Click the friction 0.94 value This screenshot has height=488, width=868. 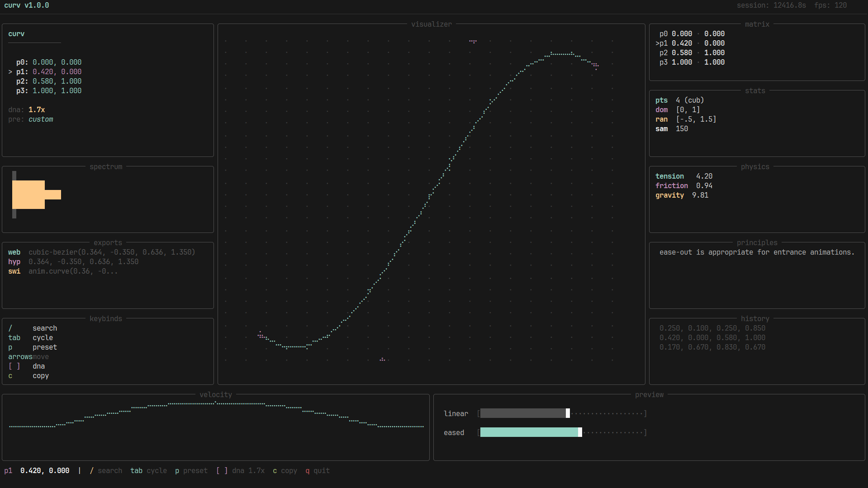coord(704,186)
